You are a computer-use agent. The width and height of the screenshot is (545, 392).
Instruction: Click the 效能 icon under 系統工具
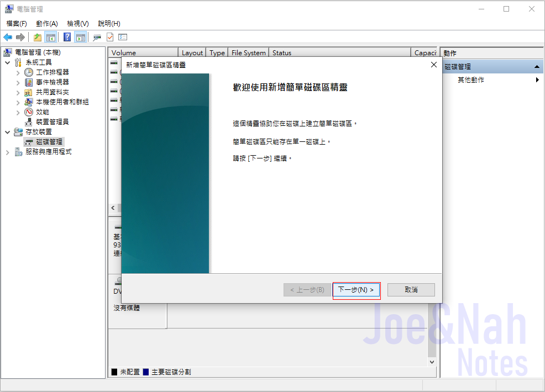pyautogui.click(x=29, y=112)
